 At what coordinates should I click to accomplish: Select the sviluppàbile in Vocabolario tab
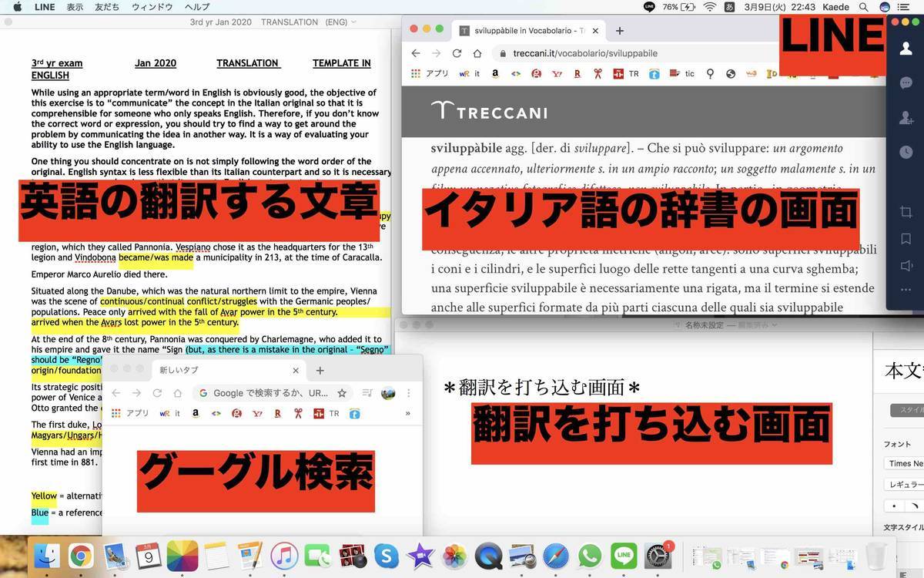coord(530,31)
